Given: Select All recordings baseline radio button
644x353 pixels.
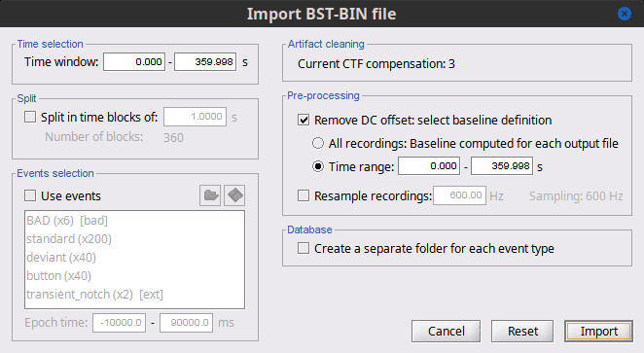Looking at the screenshot, I should [x=318, y=143].
